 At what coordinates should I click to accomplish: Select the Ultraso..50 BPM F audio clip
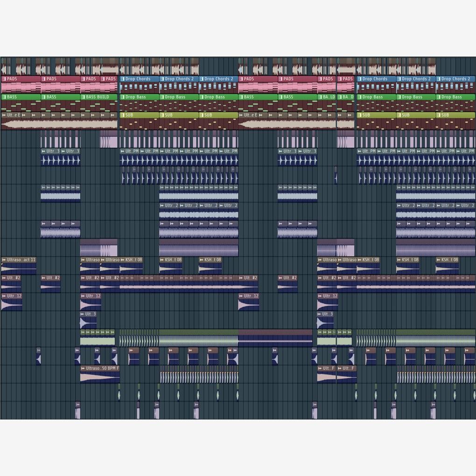point(100,375)
